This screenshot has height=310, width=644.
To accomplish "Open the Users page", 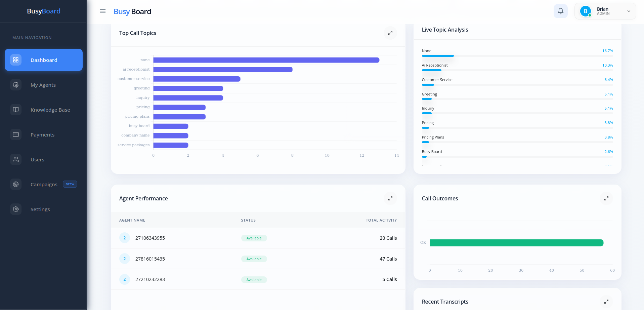I will click(44, 159).
